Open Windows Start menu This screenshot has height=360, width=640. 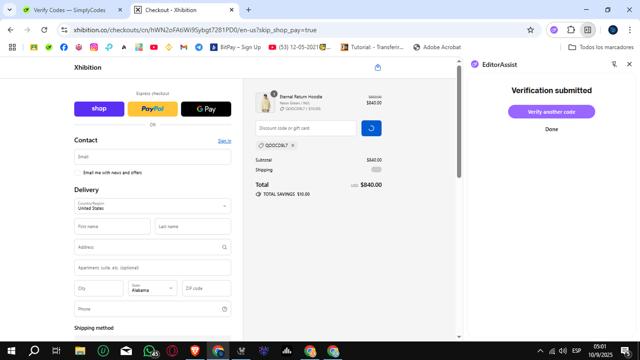pyautogui.click(x=11, y=351)
